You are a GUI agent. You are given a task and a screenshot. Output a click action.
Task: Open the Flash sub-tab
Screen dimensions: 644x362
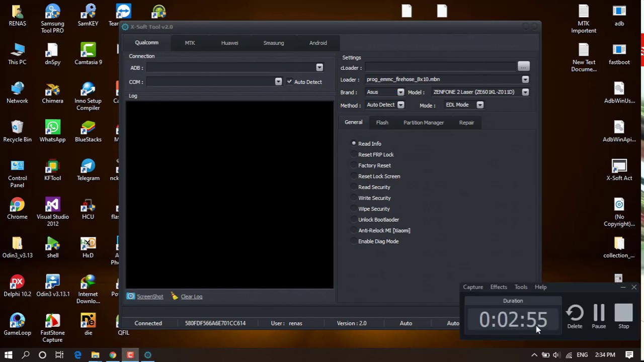pyautogui.click(x=382, y=122)
